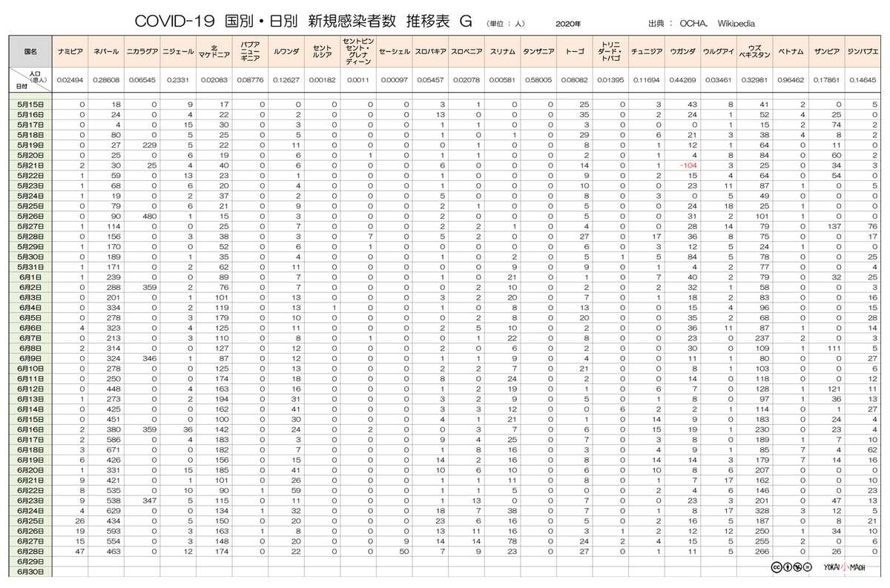Image resolution: width=890 pixels, height=588 pixels.
Task: Select the '5月15日' date row label
Action: (x=31, y=105)
